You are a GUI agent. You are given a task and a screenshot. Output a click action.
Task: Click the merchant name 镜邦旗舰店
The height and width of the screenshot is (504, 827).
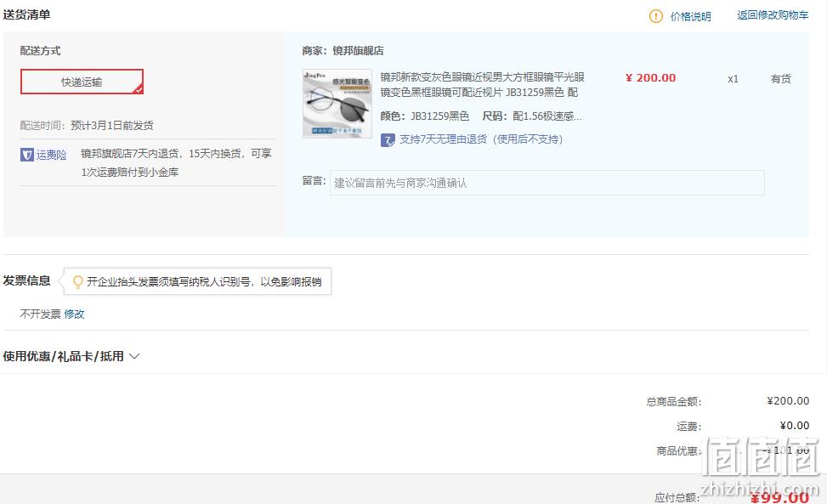358,51
